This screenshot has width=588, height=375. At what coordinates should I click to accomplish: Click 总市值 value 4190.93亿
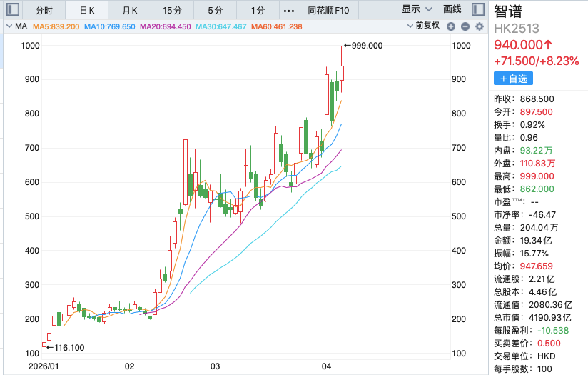click(550, 318)
